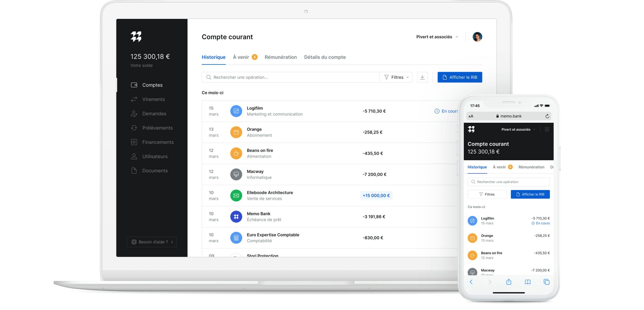Open the user profile avatar
Screen dimensions: 644x310
(477, 37)
